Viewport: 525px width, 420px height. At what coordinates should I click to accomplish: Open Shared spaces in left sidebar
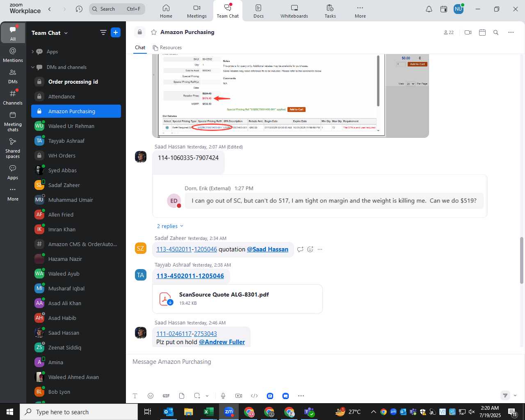tap(13, 148)
